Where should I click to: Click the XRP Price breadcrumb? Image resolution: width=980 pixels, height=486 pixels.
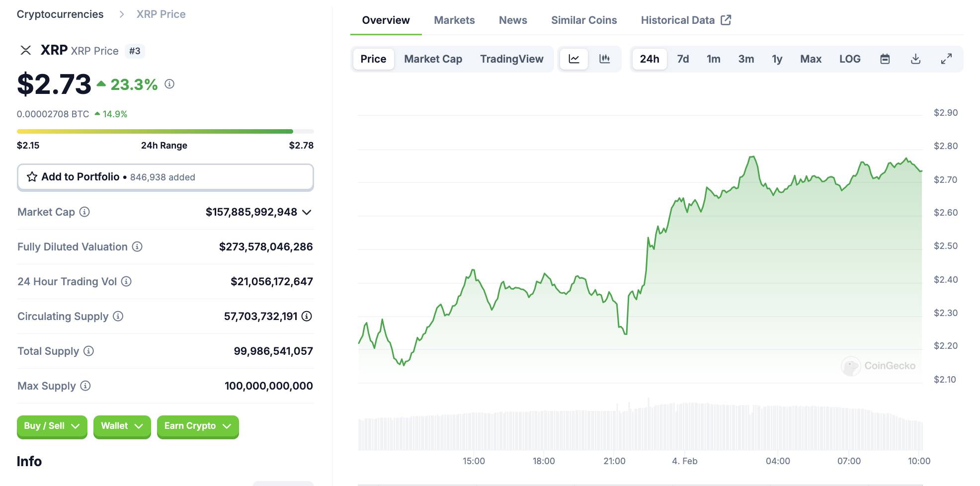pyautogui.click(x=161, y=14)
